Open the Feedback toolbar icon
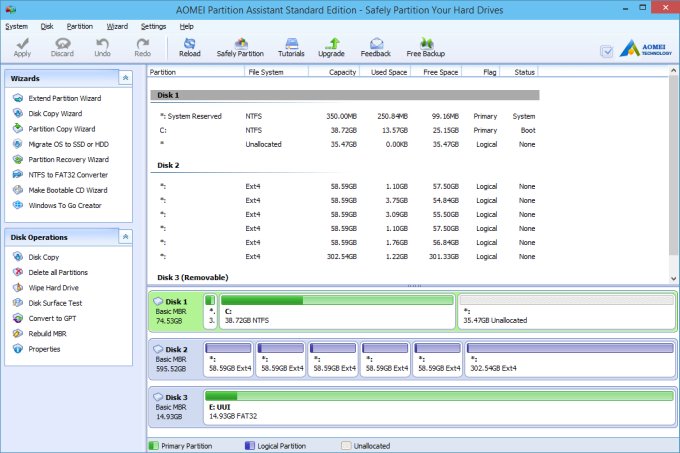 [x=376, y=46]
